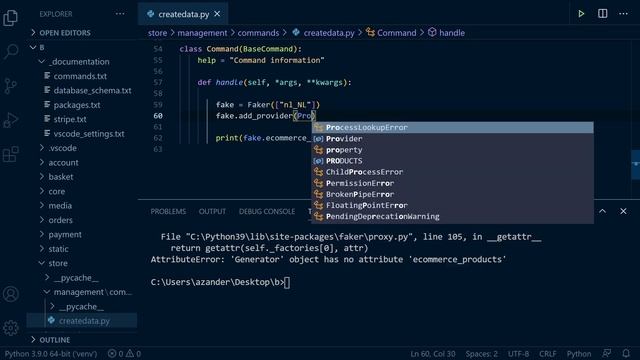Open Explorer views and more actions

[x=120, y=14]
